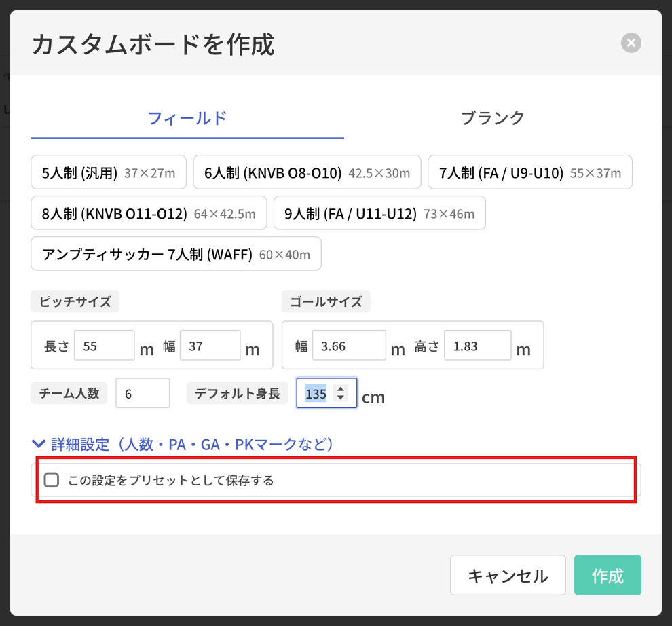The height and width of the screenshot is (626, 672).
Task: Choose the 7人制 (FA / U9-U10) preset
Action: (x=529, y=172)
